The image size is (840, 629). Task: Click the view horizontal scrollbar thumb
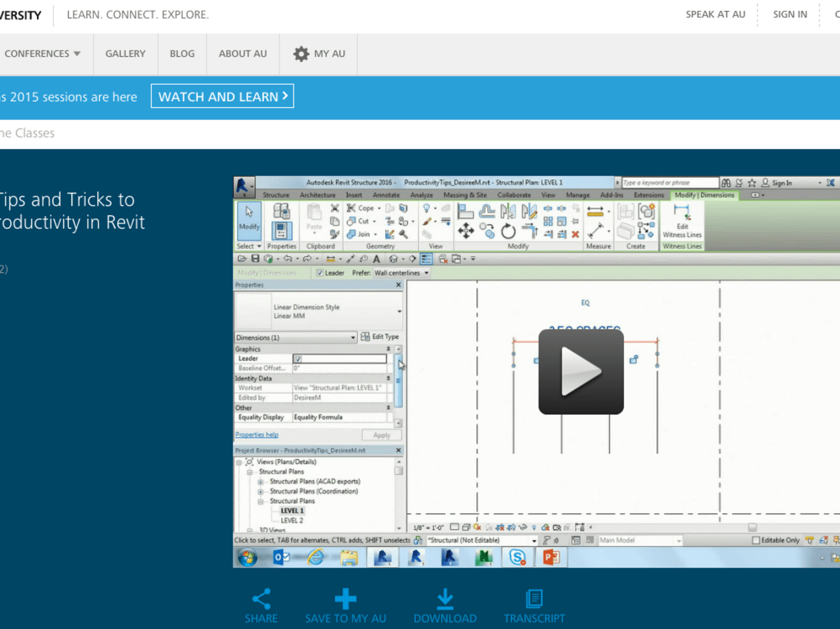[x=752, y=527]
